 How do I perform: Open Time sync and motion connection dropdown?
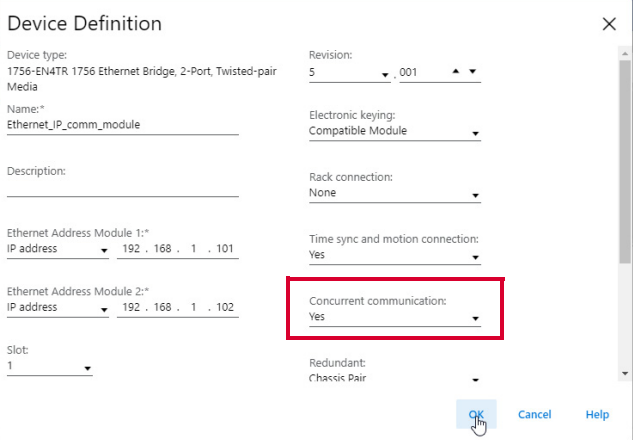(395, 256)
